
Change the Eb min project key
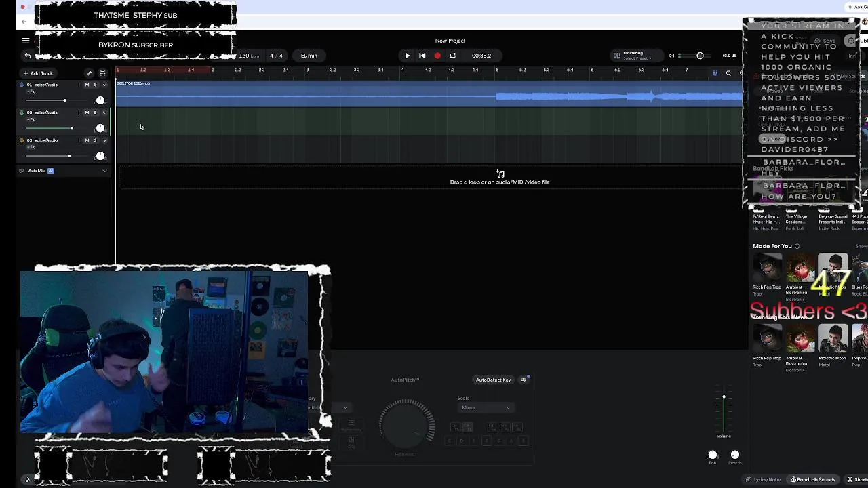click(309, 56)
